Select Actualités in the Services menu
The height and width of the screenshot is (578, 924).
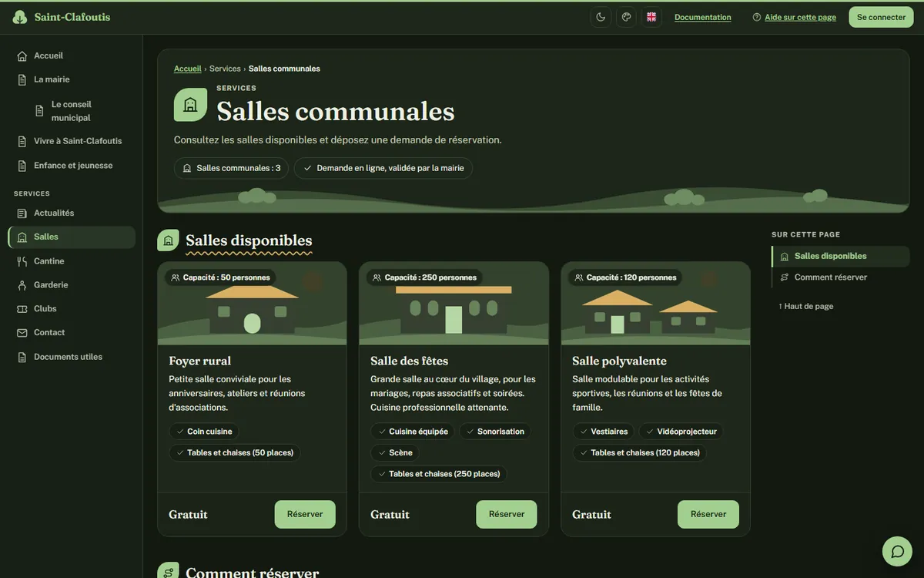tap(72, 213)
